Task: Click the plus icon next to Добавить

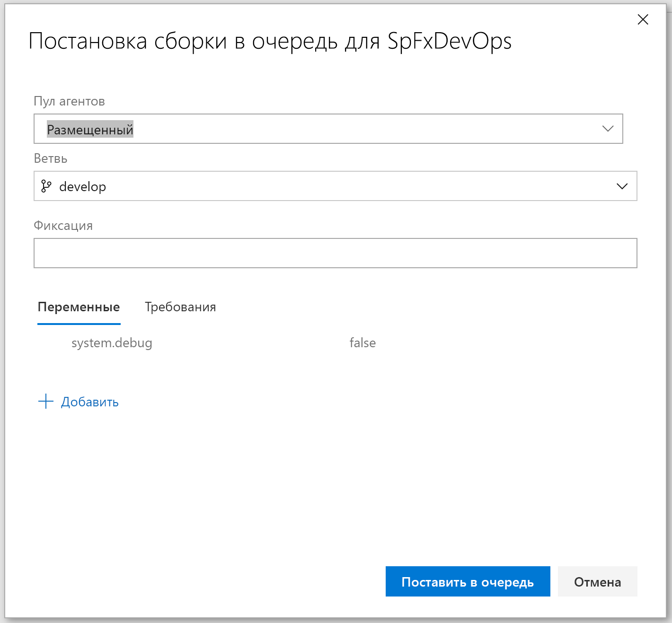Action: coord(45,402)
